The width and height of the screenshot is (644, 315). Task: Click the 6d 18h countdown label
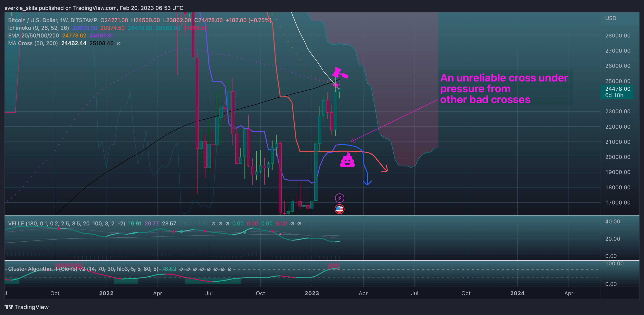coord(614,95)
